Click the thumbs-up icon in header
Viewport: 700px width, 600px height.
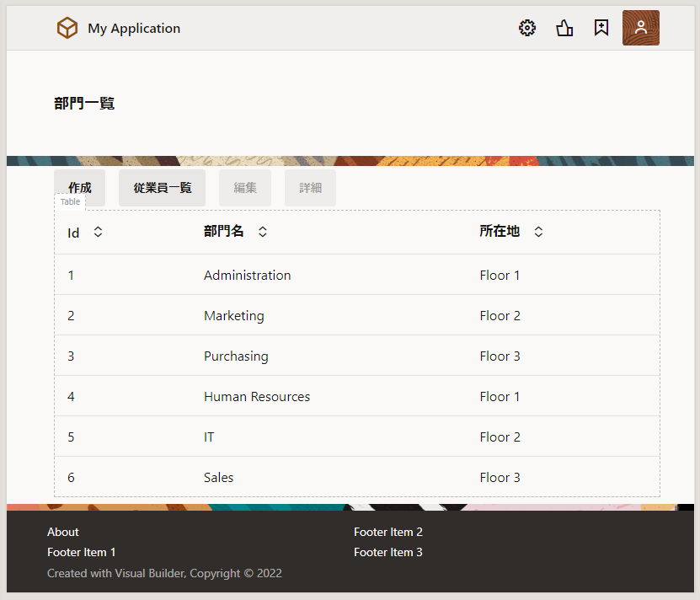point(564,28)
